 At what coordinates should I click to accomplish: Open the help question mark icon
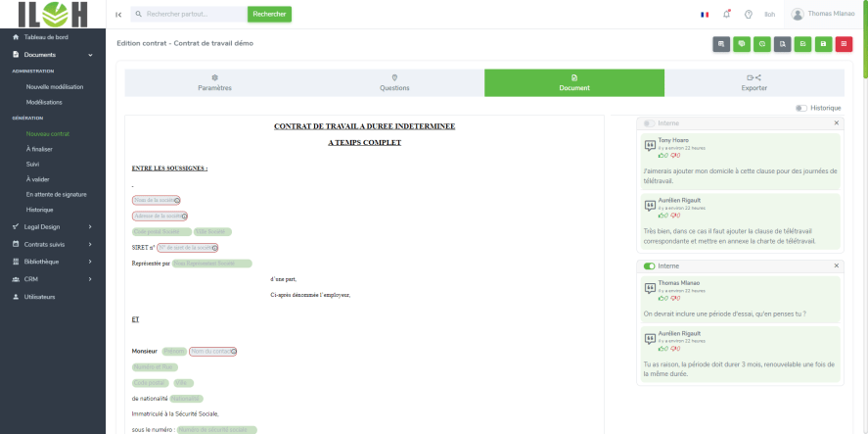click(x=748, y=15)
